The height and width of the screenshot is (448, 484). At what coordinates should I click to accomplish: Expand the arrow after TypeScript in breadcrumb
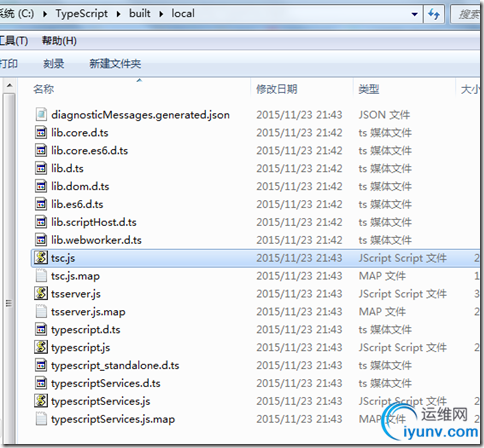click(118, 14)
